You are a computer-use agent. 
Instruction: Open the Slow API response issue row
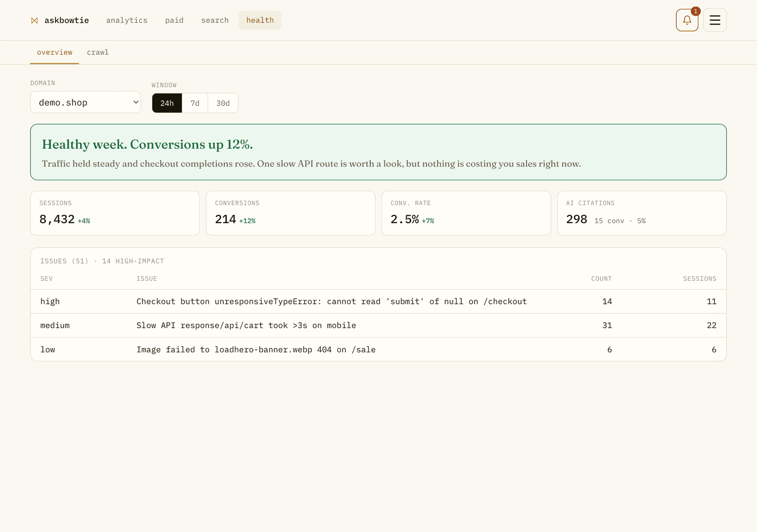pos(378,326)
